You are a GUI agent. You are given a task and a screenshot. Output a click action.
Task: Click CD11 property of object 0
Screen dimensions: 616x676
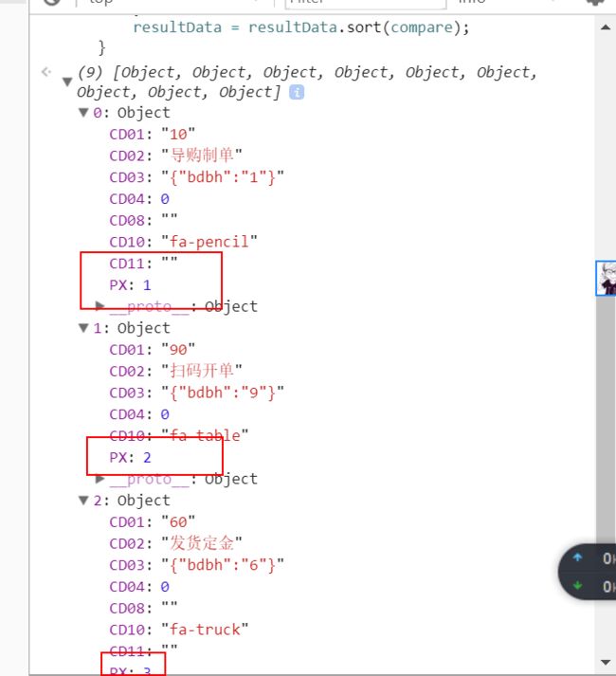143,264
